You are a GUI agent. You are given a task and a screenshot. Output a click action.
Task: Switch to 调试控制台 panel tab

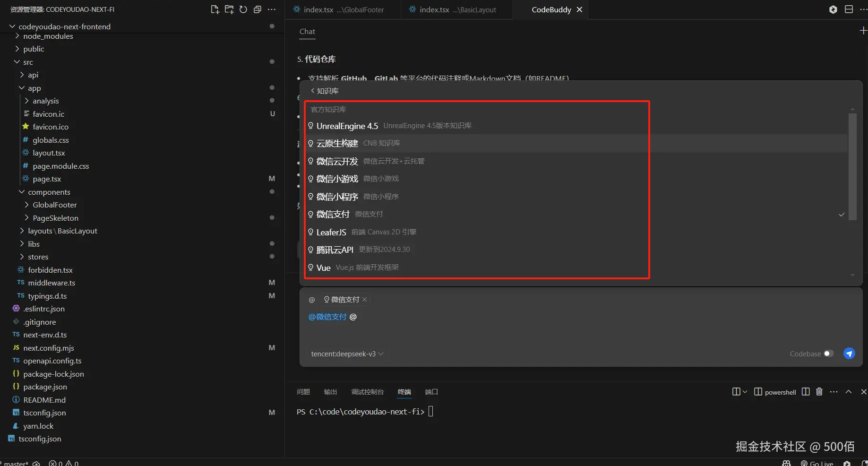(367, 392)
